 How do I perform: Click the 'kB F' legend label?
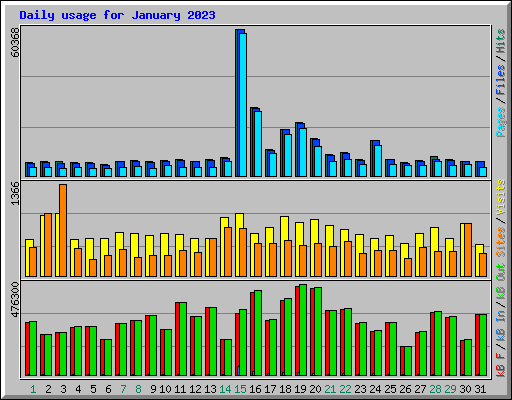coord(501,365)
